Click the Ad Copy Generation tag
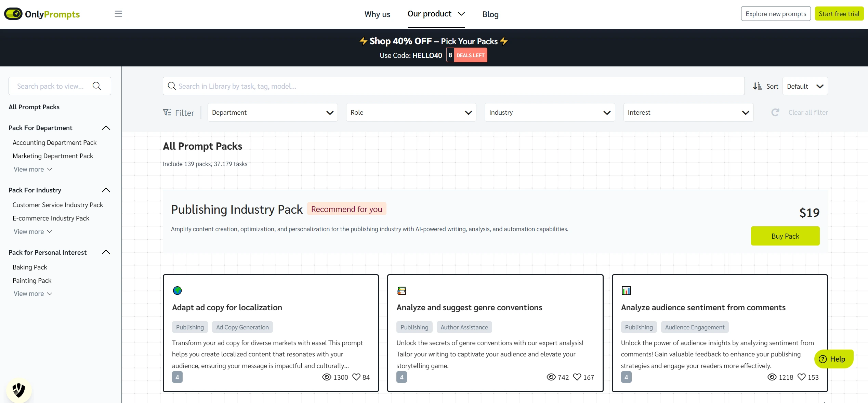This screenshot has height=403, width=868. tap(242, 327)
